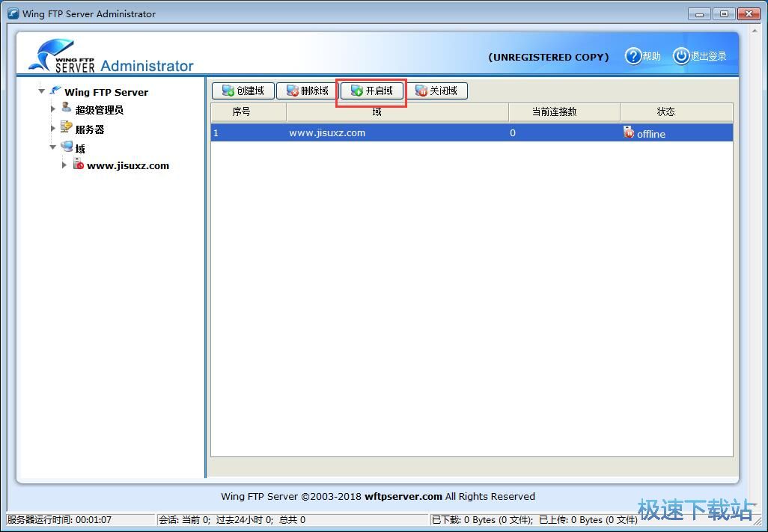This screenshot has height=532, width=768.
Task: Click the 创建域 (create domain) button
Action: pos(243,91)
